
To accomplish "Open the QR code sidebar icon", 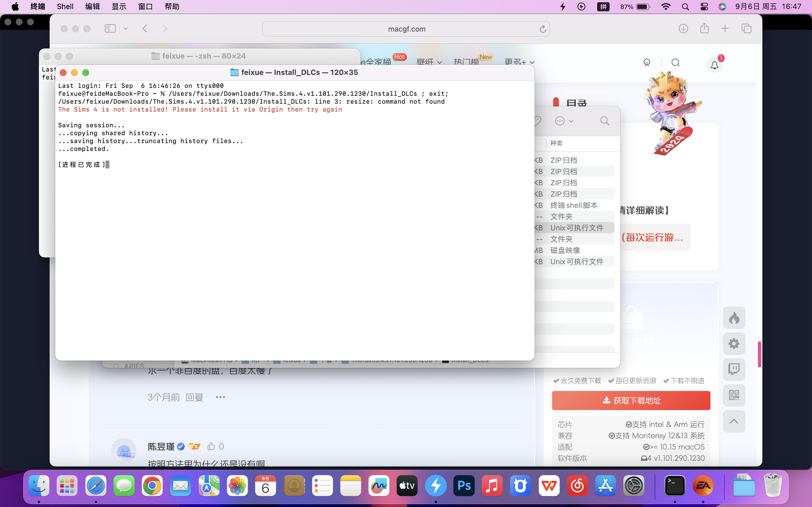I will point(734,395).
